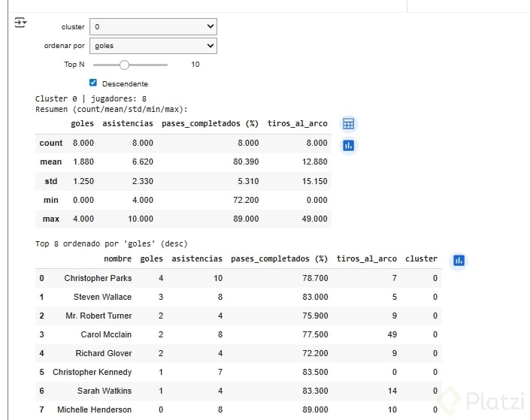Select the Carol Mcclain name cell
Screen dimensions: 530x420
(x=106, y=334)
